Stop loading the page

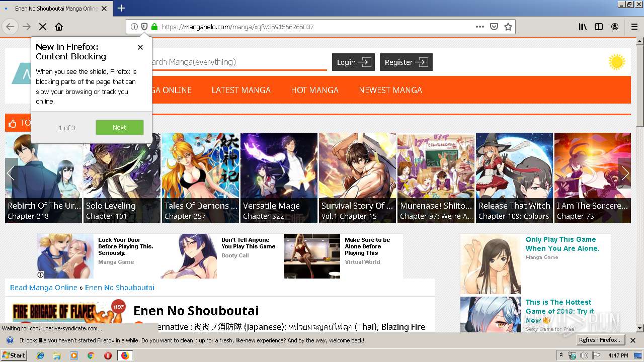click(x=43, y=27)
